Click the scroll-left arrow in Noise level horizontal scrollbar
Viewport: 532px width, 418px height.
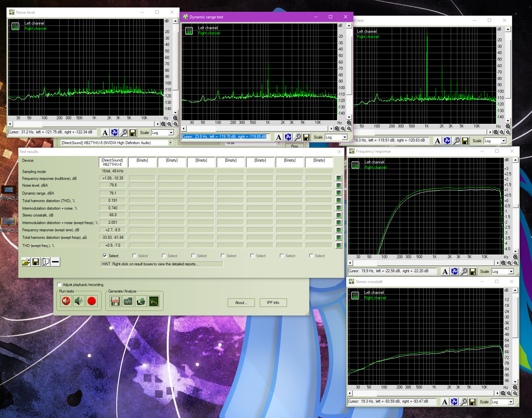tap(10, 124)
